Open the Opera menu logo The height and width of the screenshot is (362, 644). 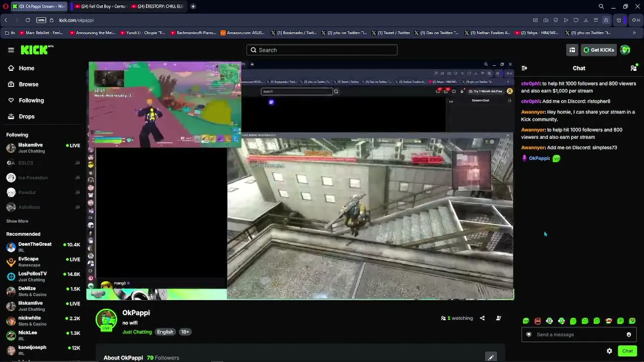tap(5, 7)
